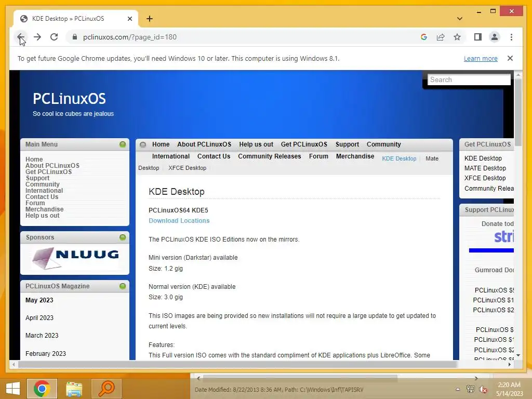Open Community in top navigation bar
532x399 pixels.
384,144
